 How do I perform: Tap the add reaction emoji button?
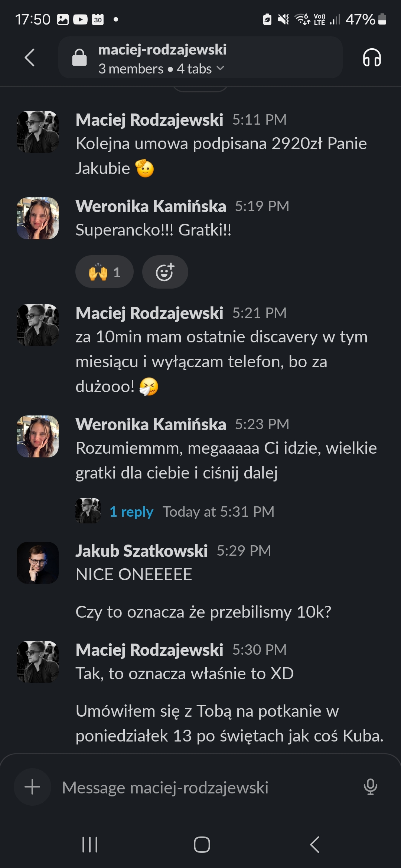point(165,272)
